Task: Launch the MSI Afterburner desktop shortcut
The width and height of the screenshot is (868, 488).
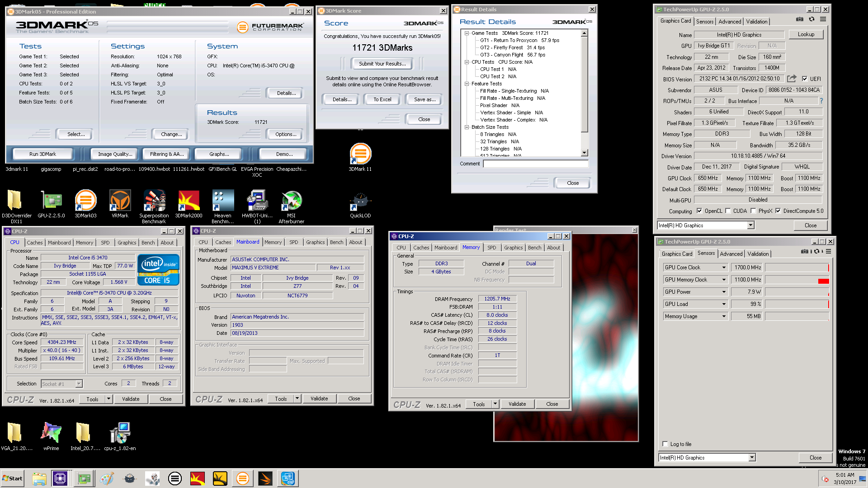Action: [x=292, y=200]
